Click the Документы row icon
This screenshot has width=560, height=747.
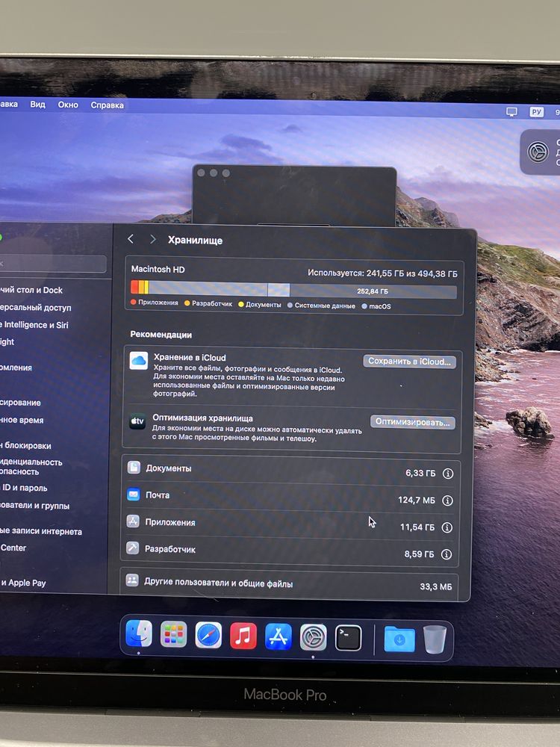tap(134, 468)
